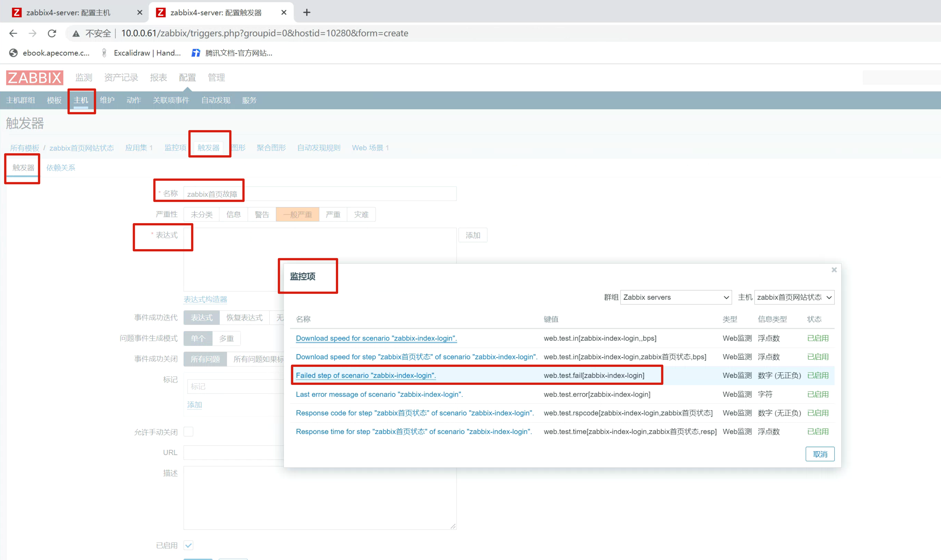
Task: Toggle the 允许手动关闭 checkbox
Action: pyautogui.click(x=188, y=432)
